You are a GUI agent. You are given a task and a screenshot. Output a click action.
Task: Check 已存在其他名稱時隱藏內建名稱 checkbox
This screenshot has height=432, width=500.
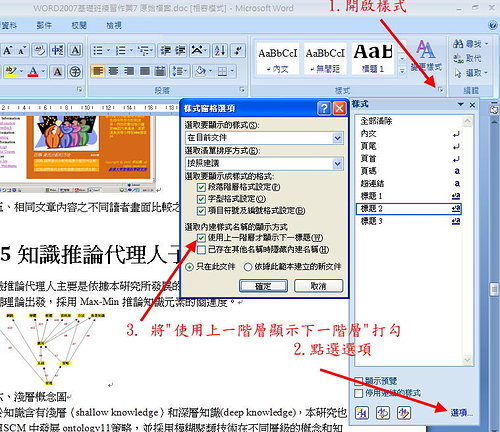[201, 250]
